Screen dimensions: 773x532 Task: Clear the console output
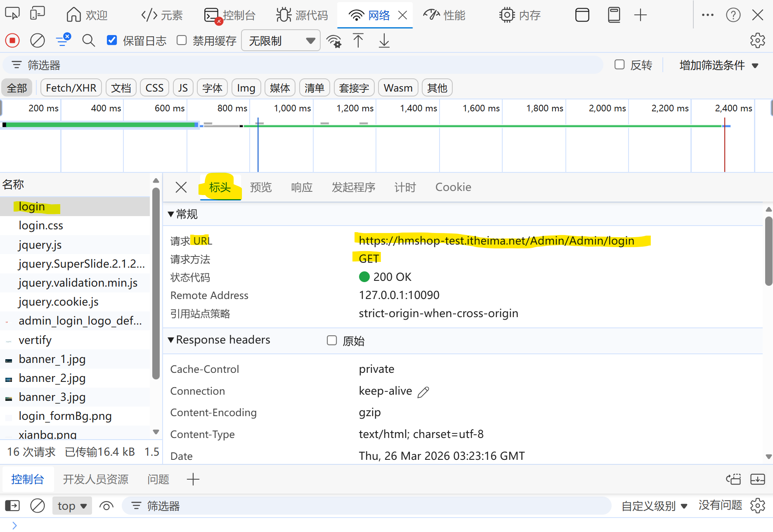point(38,506)
